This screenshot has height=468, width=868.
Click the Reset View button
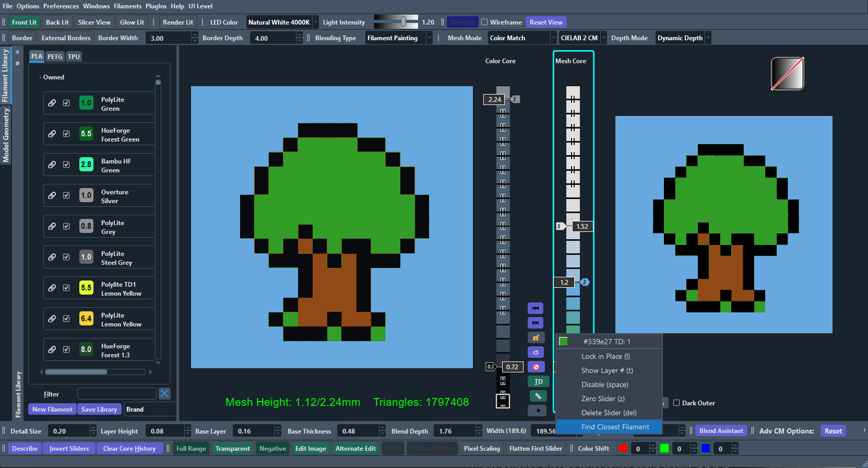pos(545,22)
